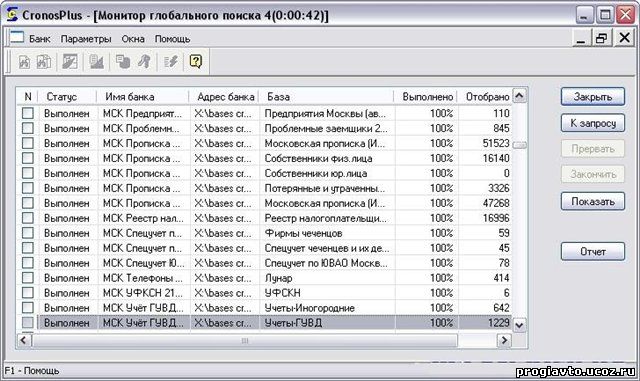Tick checkbox for Собственники физ.лица row
The height and width of the screenshot is (381, 640).
point(28,158)
